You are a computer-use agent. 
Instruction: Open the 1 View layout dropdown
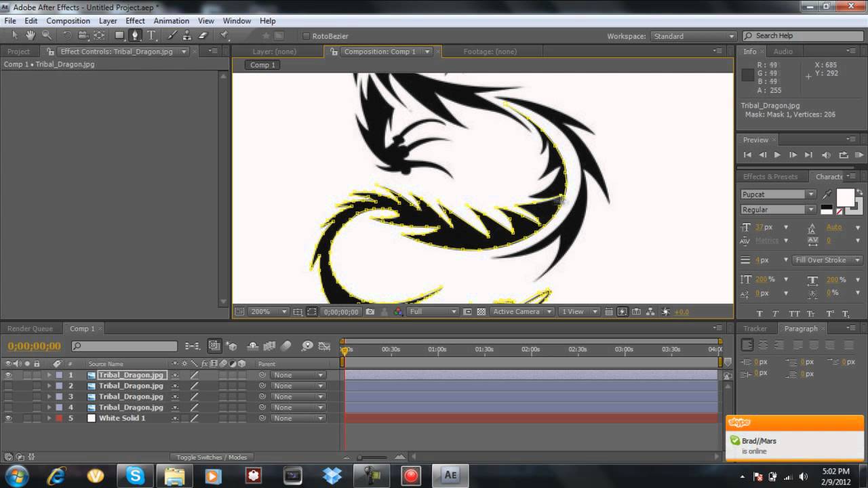click(x=579, y=312)
